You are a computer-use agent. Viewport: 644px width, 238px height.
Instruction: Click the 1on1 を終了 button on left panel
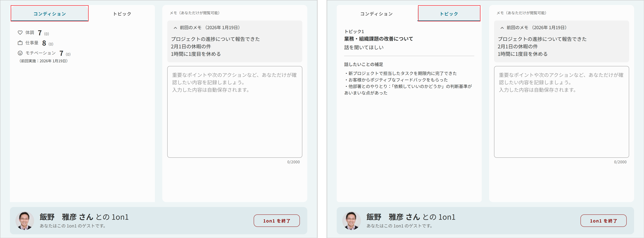point(277,220)
